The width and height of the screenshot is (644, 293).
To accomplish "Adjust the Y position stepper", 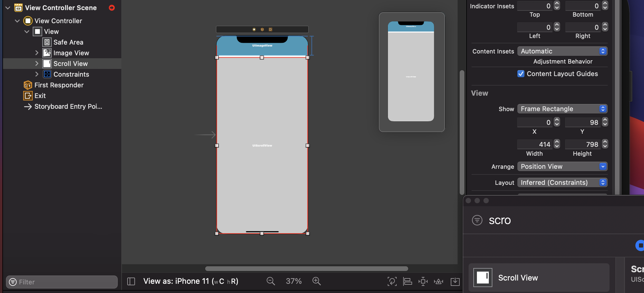I will point(605,122).
